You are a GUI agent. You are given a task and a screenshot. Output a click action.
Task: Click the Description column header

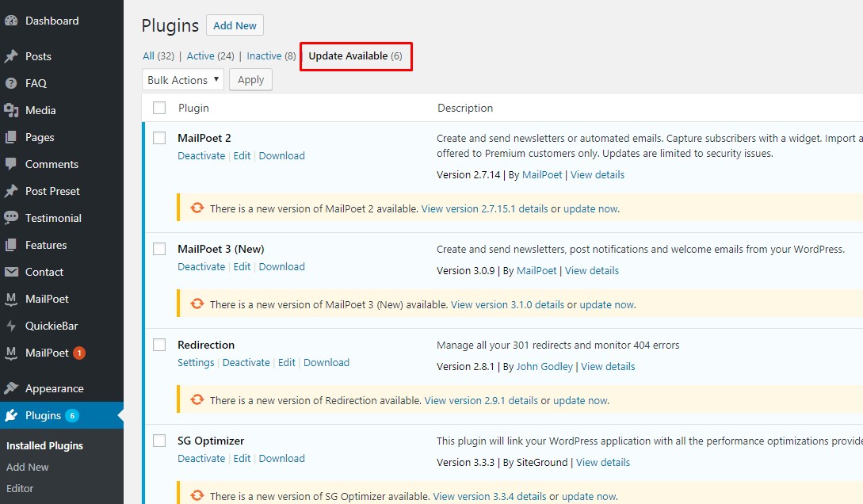click(x=465, y=108)
